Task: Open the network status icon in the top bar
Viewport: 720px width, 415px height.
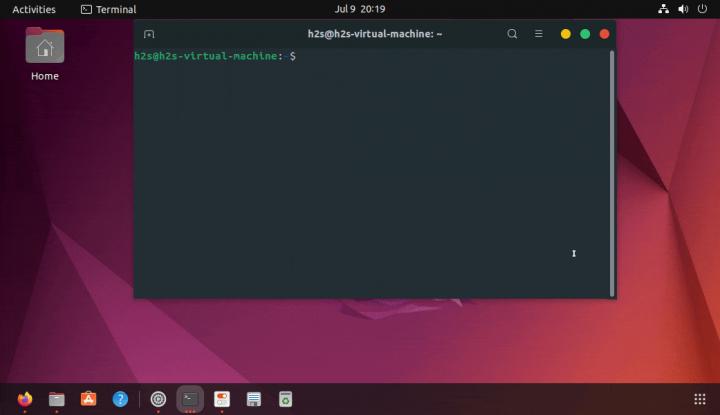Action: point(664,9)
